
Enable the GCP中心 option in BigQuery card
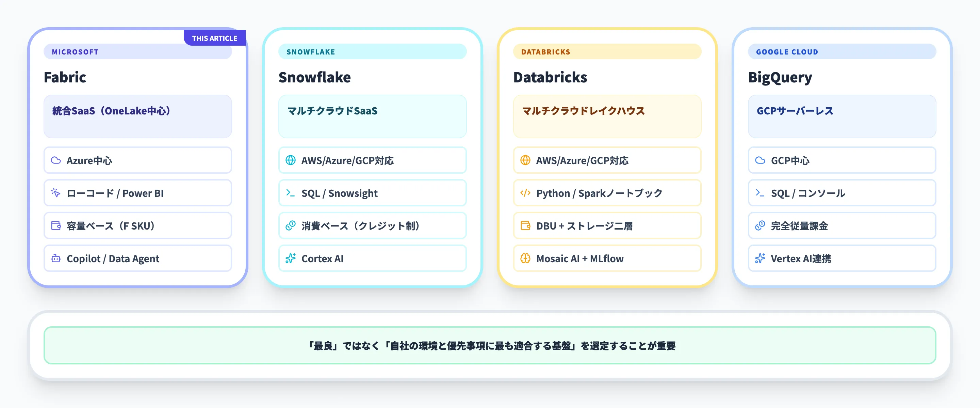click(x=841, y=160)
